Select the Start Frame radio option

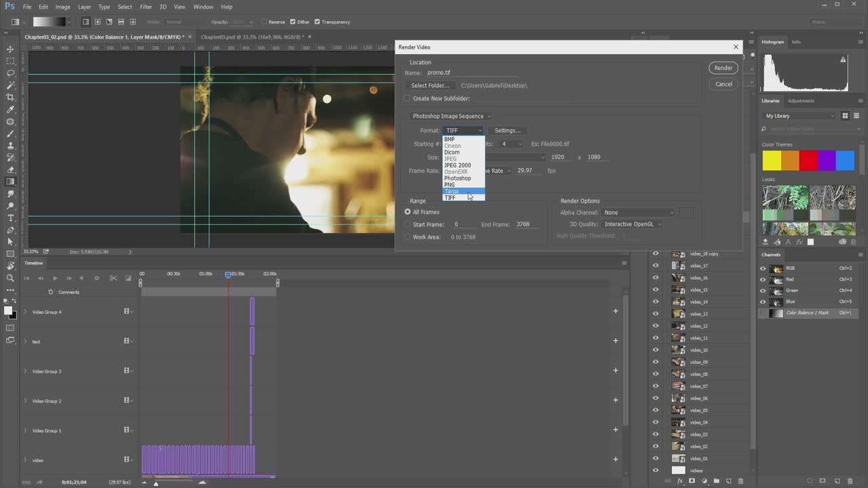(408, 224)
